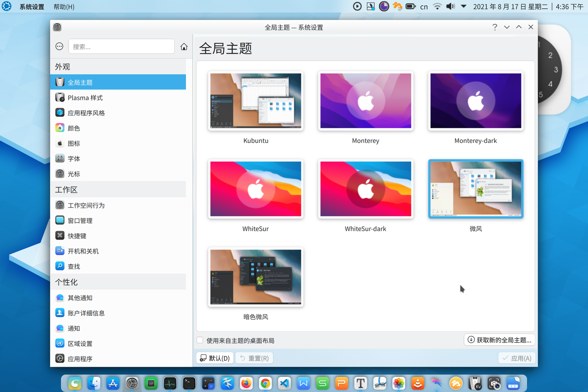Open the Plasma 样式 settings
The image size is (588, 392).
(118, 98)
